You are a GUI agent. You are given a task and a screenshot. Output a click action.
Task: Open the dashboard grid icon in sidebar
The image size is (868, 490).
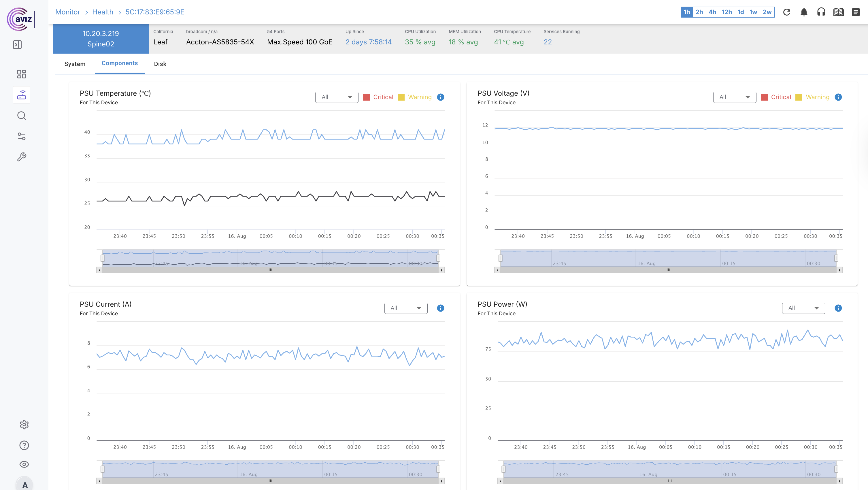22,74
